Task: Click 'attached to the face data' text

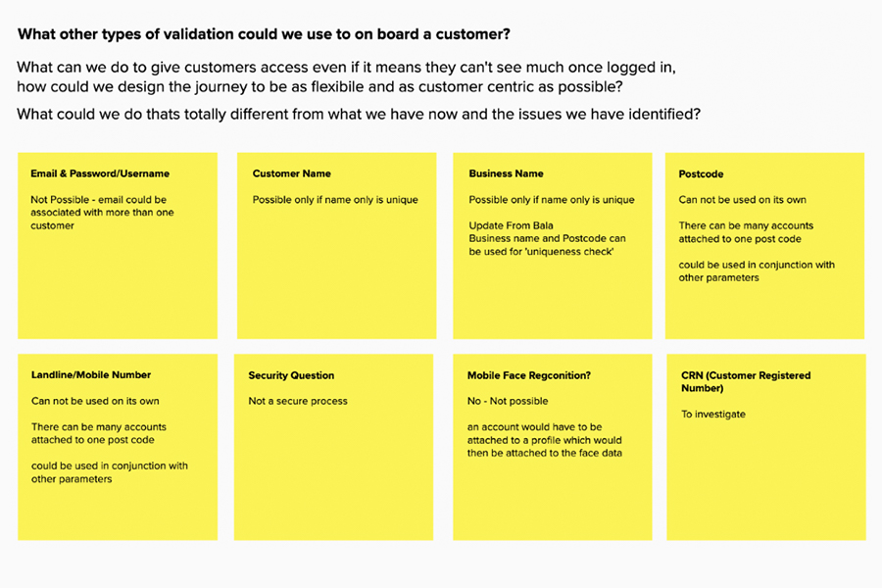Action: 545,453
